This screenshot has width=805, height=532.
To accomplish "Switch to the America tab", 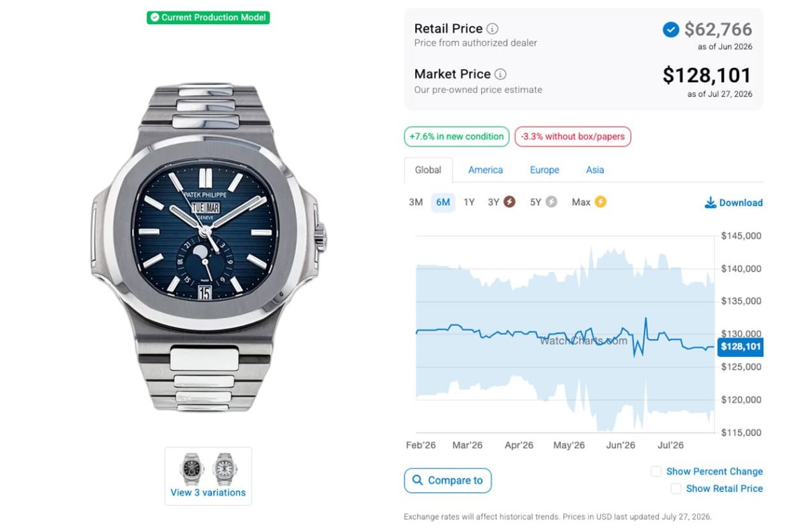I will tap(486, 170).
